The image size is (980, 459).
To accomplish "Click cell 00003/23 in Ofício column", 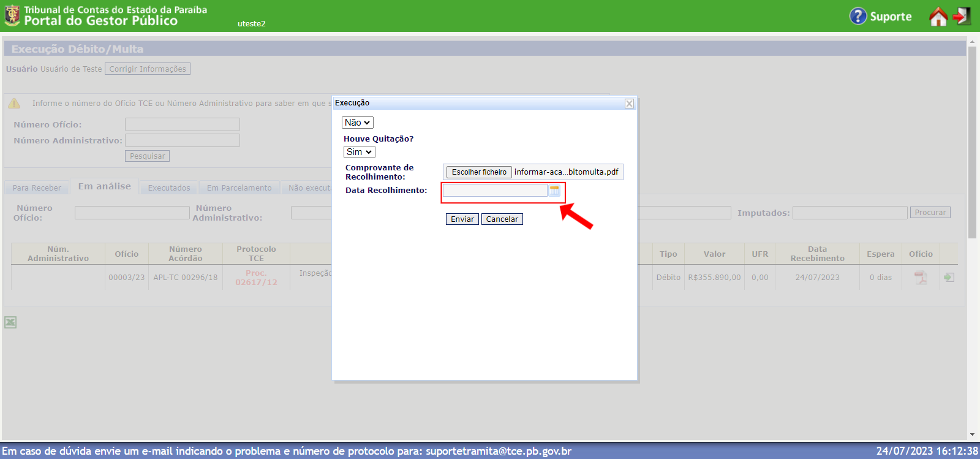I will (x=127, y=278).
